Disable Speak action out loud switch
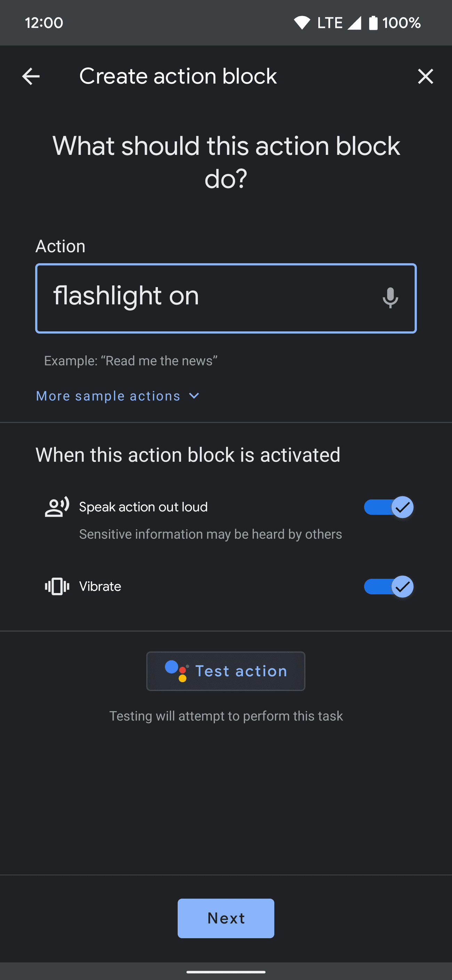The width and height of the screenshot is (452, 980). click(x=388, y=507)
